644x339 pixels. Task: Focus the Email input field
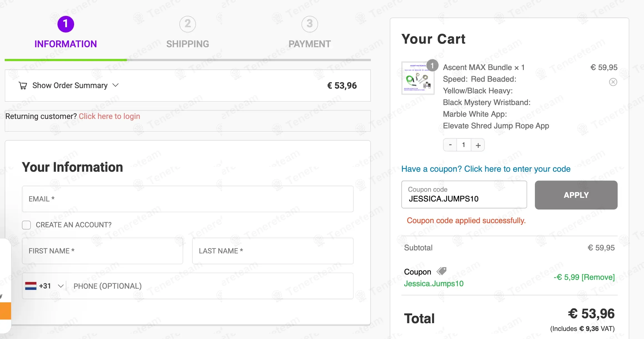[188, 199]
